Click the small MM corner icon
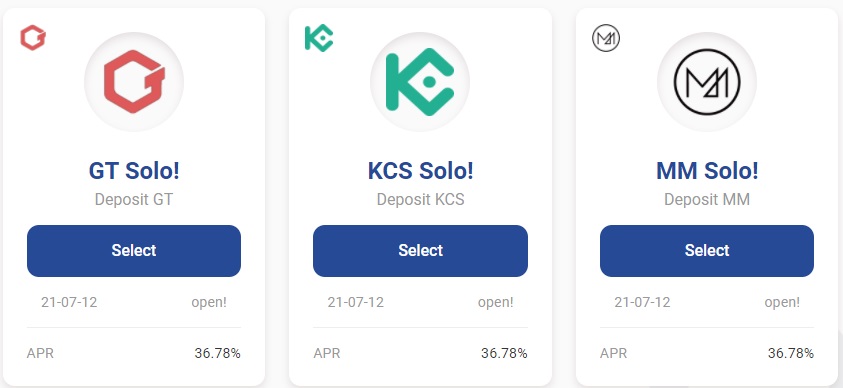The width and height of the screenshot is (843, 388). point(606,38)
